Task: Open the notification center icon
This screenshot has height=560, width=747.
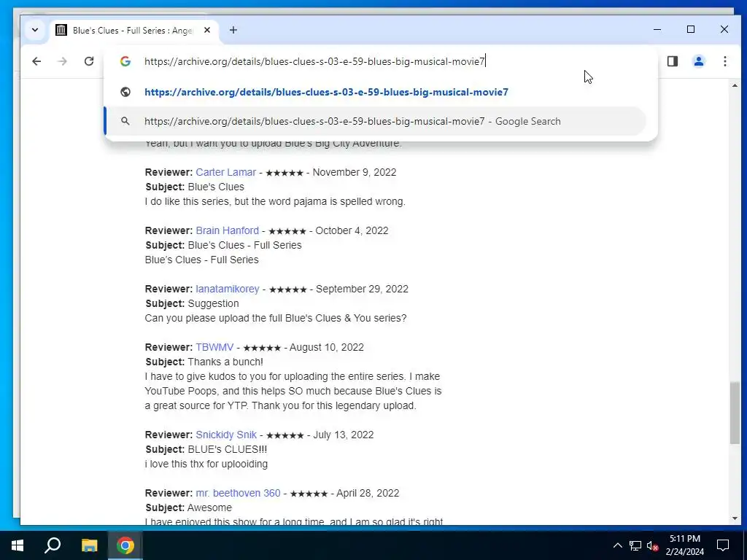Action: pyautogui.click(x=723, y=545)
